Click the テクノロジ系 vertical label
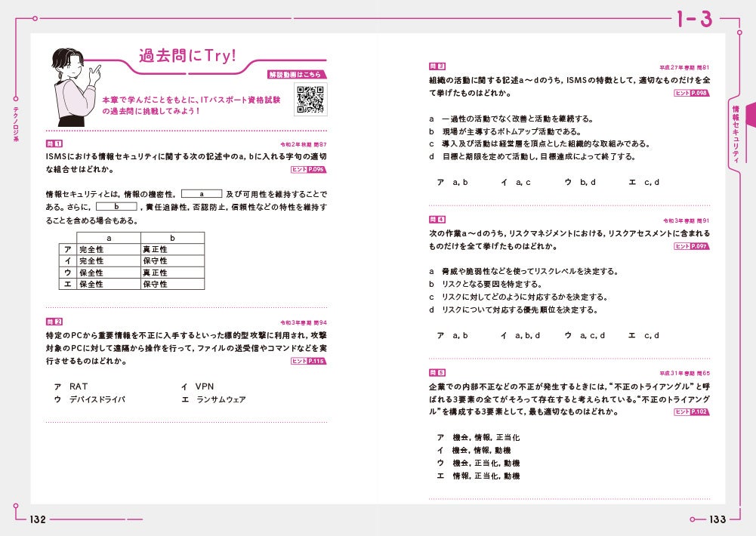756x536 pixels. (x=15, y=125)
